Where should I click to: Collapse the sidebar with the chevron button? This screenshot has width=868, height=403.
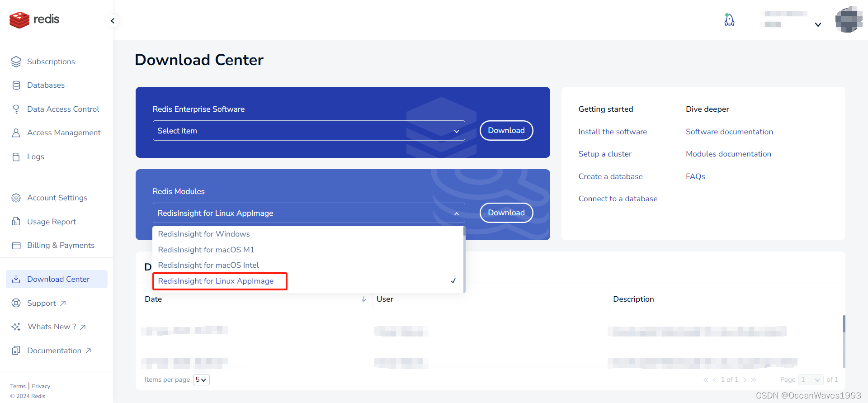[113, 21]
